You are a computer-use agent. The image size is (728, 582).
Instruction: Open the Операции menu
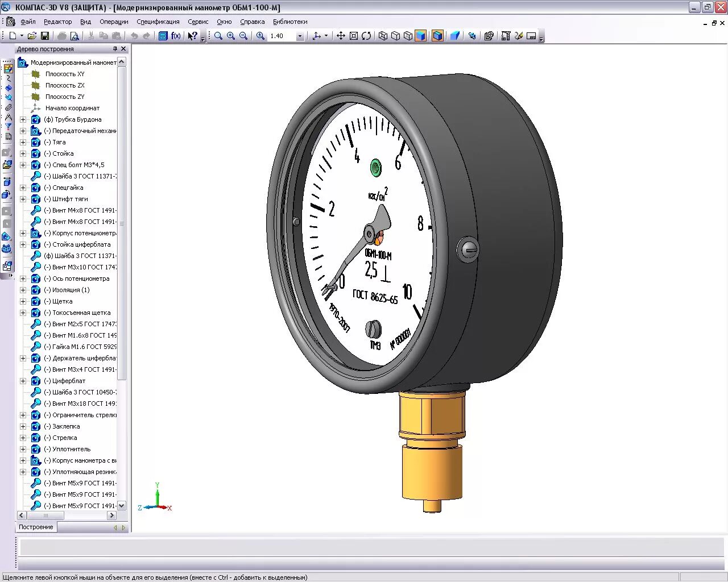coord(114,22)
